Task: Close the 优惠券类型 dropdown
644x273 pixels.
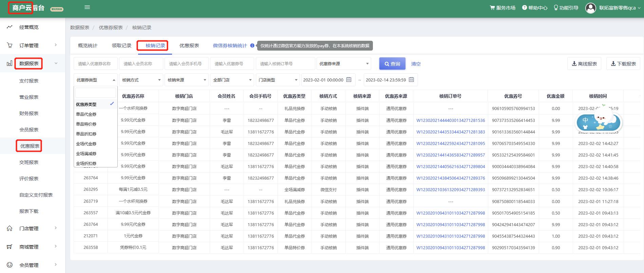Action: pyautogui.click(x=96, y=80)
